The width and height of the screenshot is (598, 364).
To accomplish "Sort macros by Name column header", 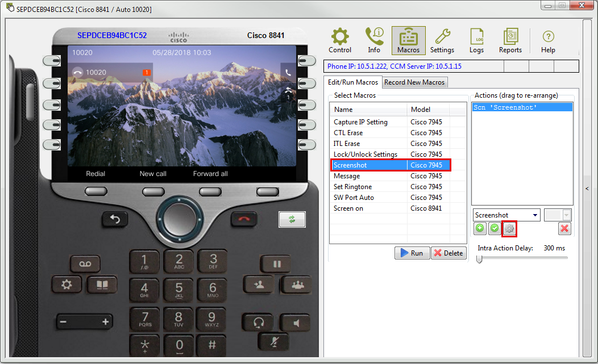I will tap(368, 110).
